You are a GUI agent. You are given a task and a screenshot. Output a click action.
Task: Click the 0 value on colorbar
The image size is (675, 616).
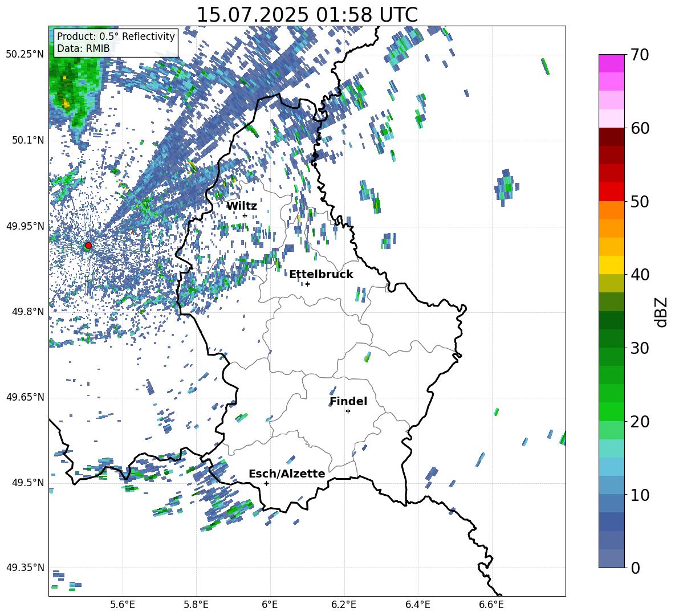tap(635, 568)
